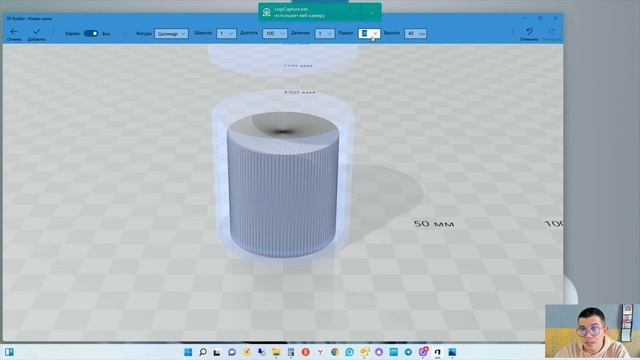Toggle the Каркас wireframe switch
The width and height of the screenshot is (640, 360).
pyautogui.click(x=91, y=33)
